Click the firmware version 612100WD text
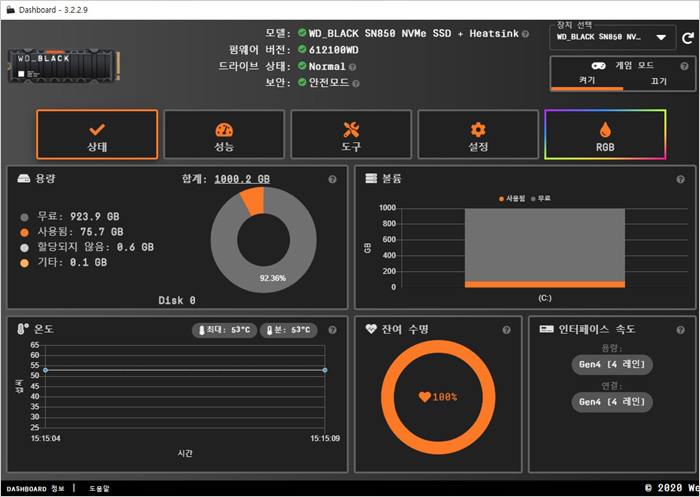Image resolution: width=700 pixels, height=497 pixels. pyautogui.click(x=334, y=50)
